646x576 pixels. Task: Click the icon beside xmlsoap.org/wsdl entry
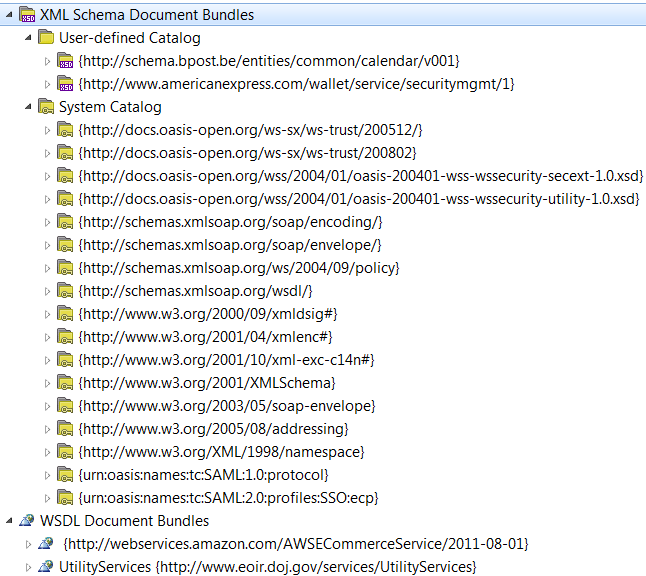(x=65, y=291)
